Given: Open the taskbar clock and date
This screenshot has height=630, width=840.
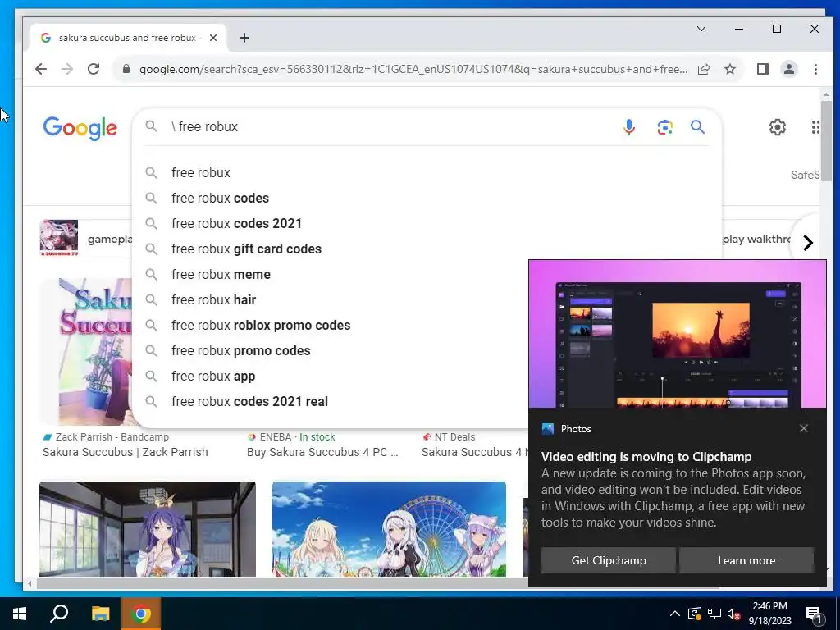Looking at the screenshot, I should click(x=769, y=614).
